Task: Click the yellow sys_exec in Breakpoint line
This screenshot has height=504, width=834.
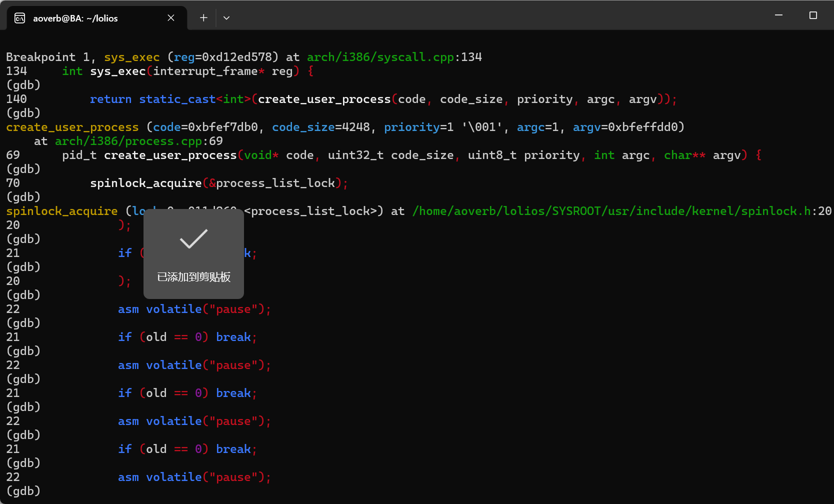Action: coord(131,57)
